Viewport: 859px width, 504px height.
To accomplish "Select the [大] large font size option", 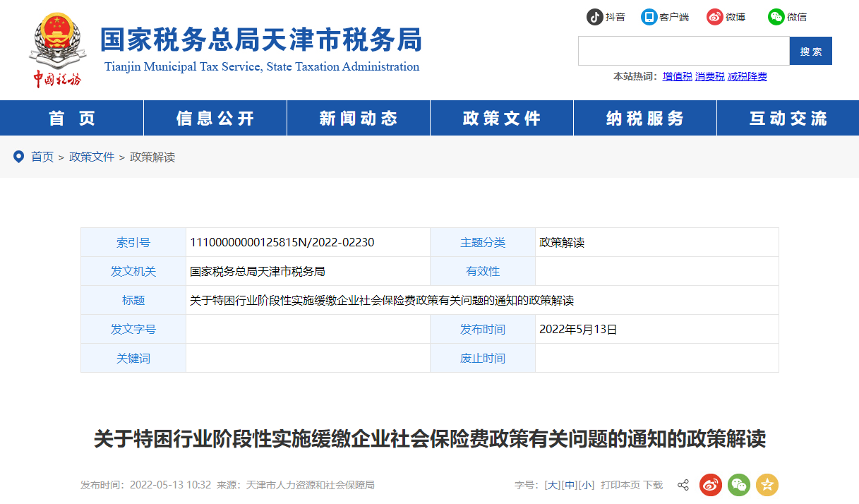I will pyautogui.click(x=552, y=485).
